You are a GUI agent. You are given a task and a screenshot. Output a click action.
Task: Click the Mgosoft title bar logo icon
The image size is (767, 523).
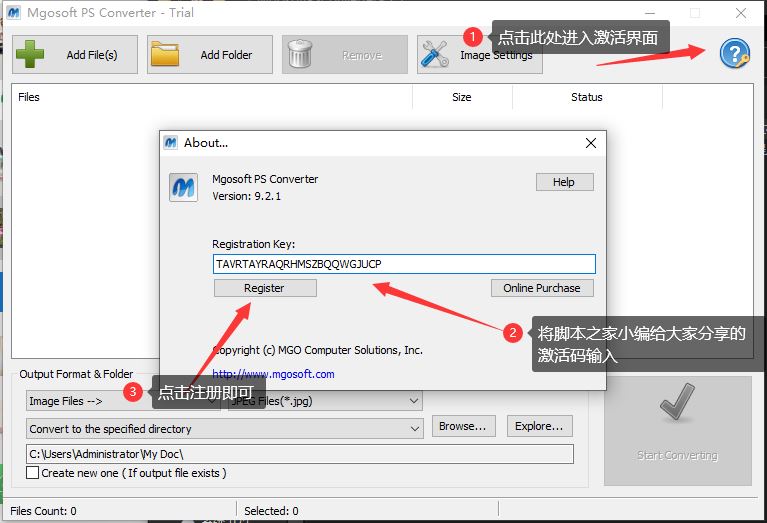13,12
